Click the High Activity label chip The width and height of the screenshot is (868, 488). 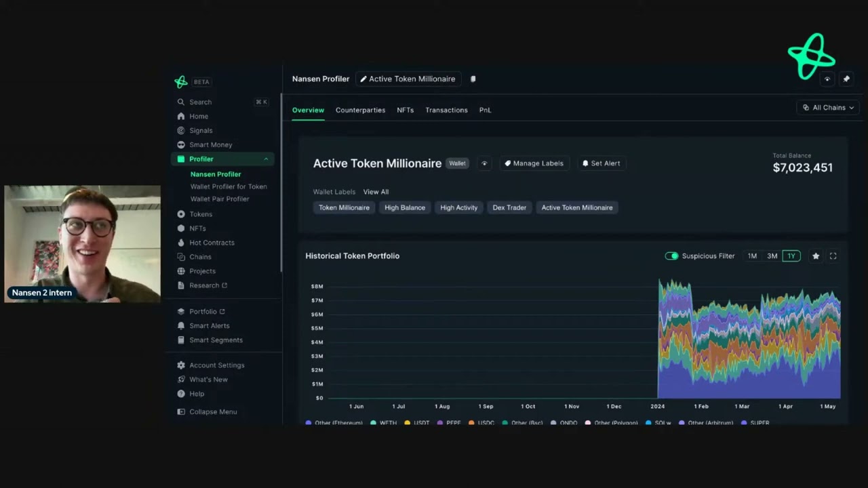(458, 207)
